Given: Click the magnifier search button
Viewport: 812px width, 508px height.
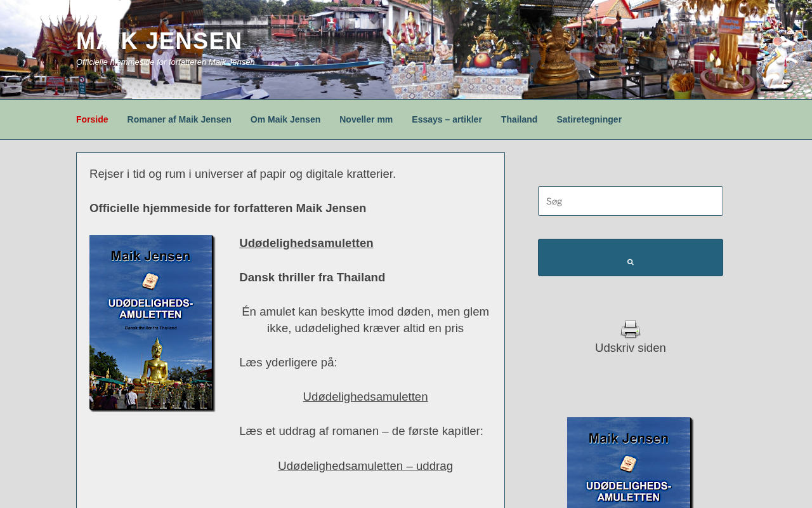Looking at the screenshot, I should [631, 258].
